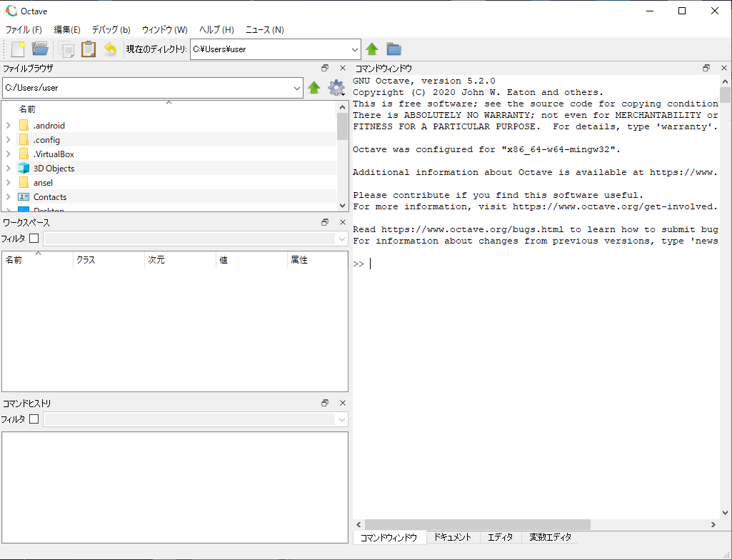
Task: Open the current directory dropdown arrow
Action: click(x=355, y=49)
